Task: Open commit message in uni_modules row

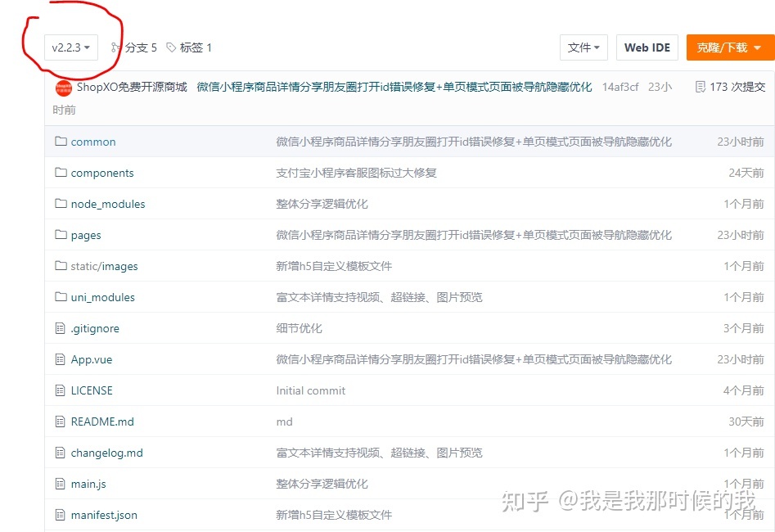Action: pos(379,298)
